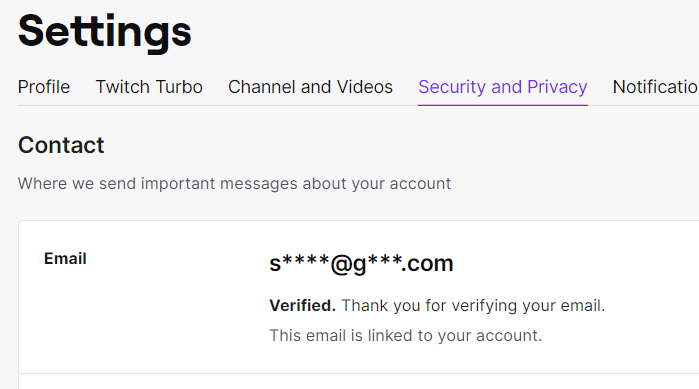Screen dimensions: 699x389
Task: Click 'This email is linked to your account' note
Action: pos(406,336)
